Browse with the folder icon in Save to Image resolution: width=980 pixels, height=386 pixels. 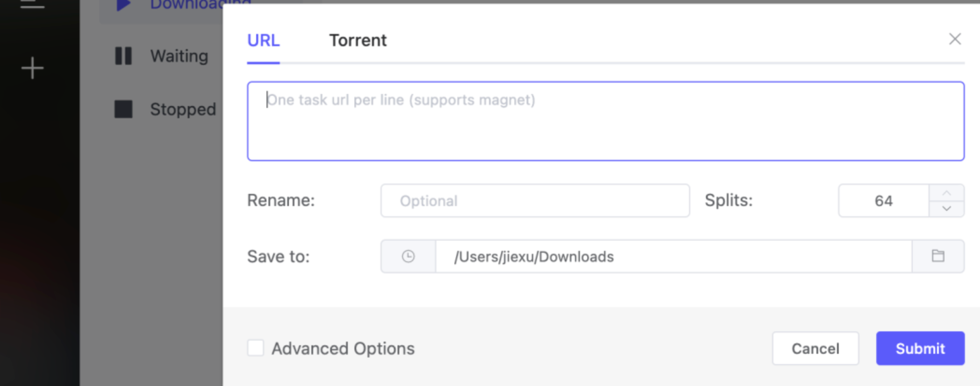pos(938,256)
